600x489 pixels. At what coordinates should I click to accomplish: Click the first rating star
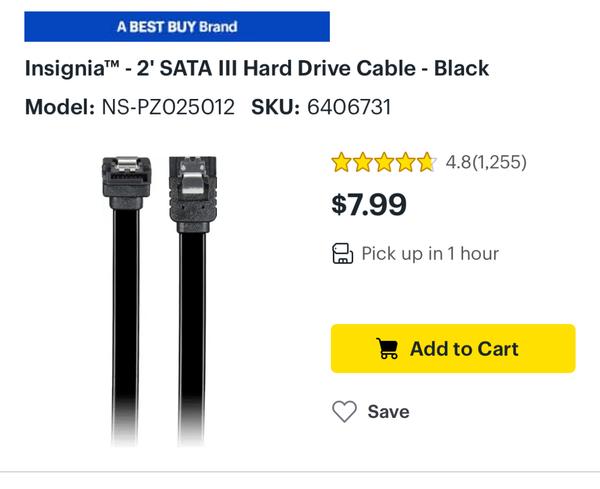(341, 162)
